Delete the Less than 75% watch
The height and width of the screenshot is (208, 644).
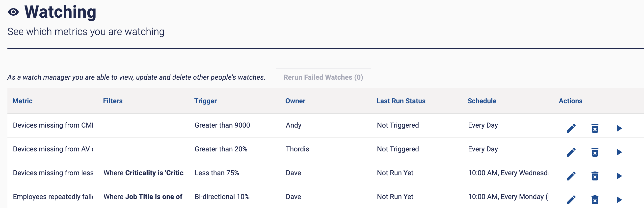coord(595,176)
